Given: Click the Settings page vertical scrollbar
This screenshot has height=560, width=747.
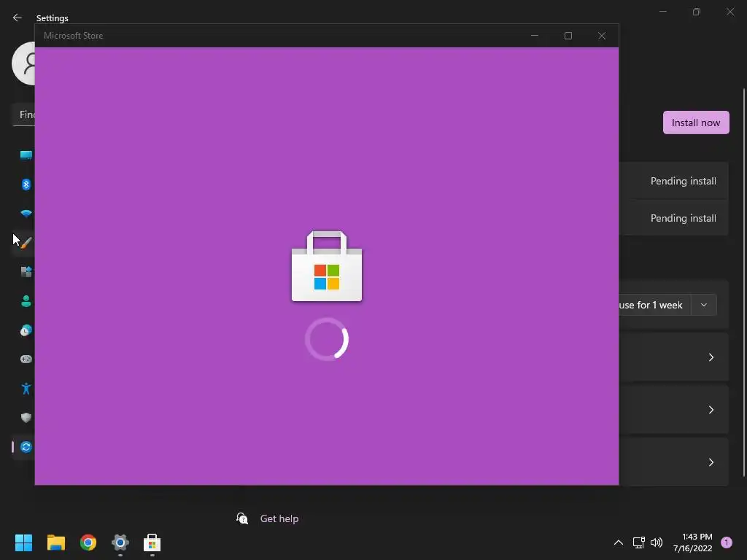Looking at the screenshot, I should 743,282.
